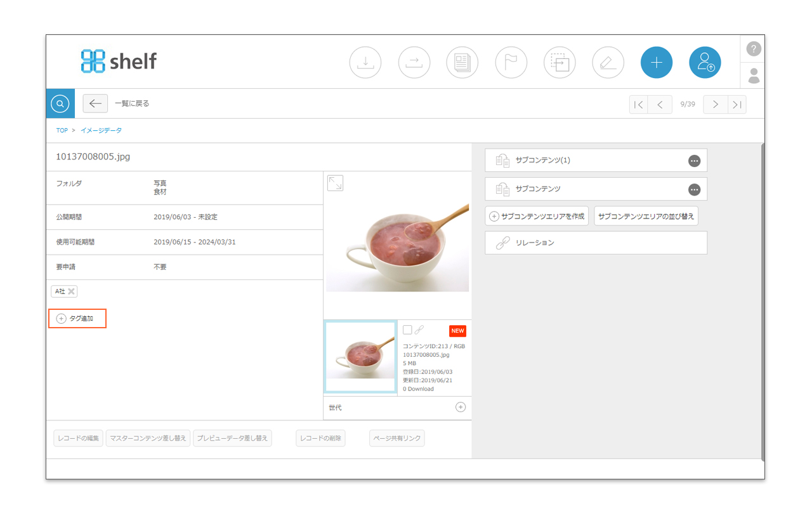Open options menu for サブコンテンツ(1)
Image resolution: width=812 pixels, height=508 pixels.
[x=695, y=161]
